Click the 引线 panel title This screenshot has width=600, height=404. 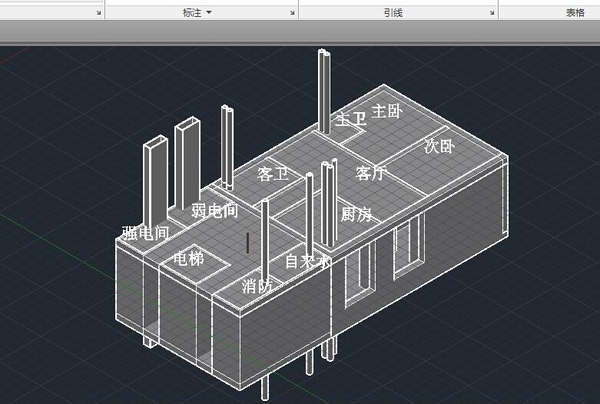click(x=397, y=12)
